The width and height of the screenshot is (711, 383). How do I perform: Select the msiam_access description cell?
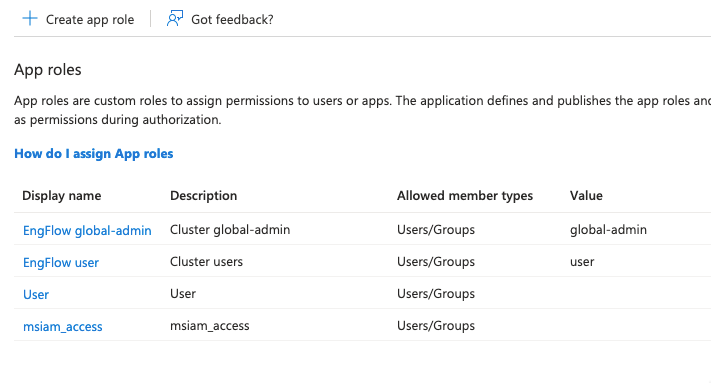[209, 325]
